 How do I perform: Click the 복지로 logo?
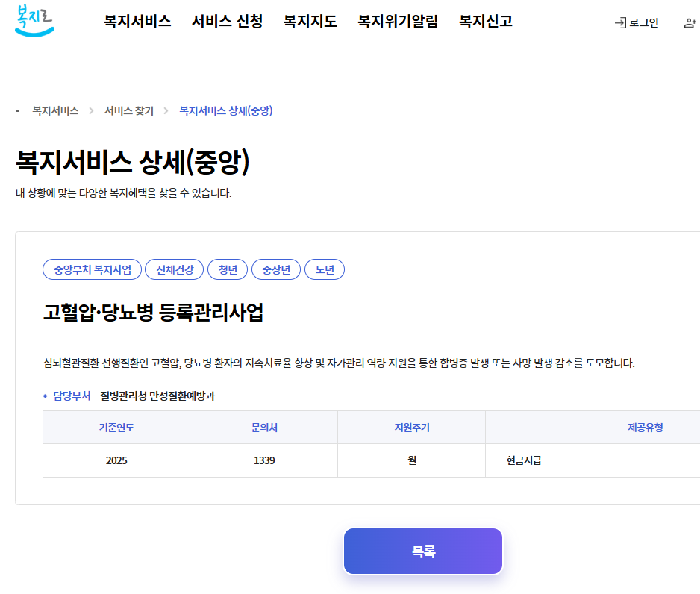click(x=34, y=21)
